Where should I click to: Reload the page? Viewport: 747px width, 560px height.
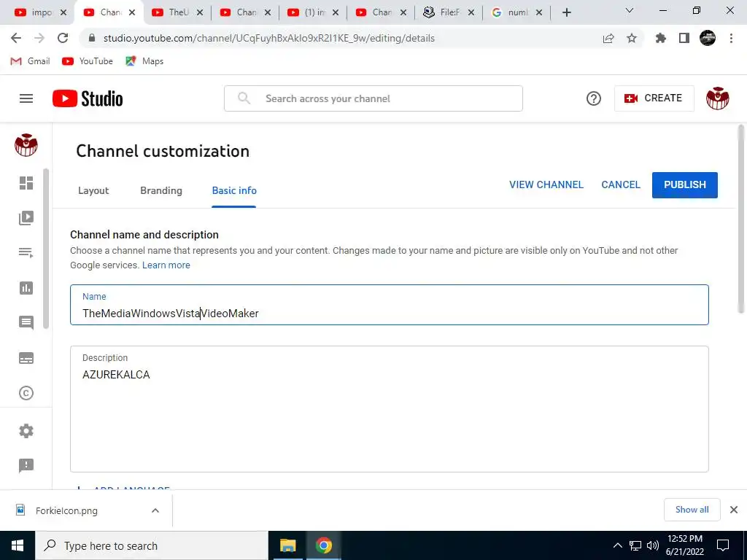pos(63,38)
